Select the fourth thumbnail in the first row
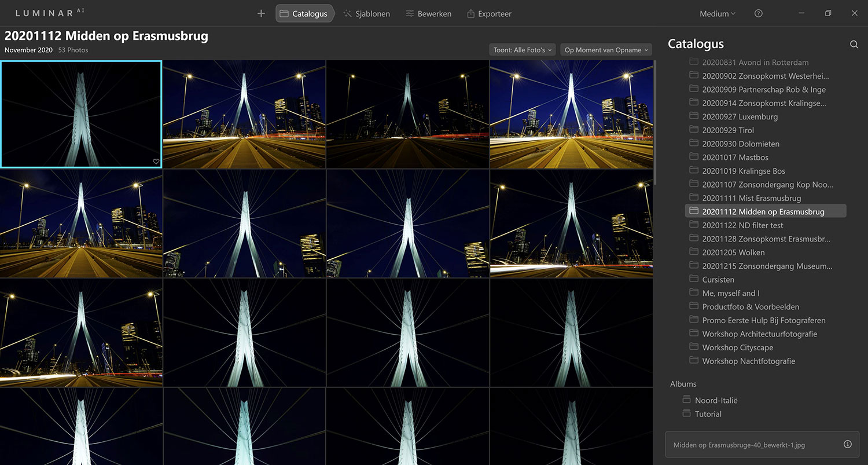The width and height of the screenshot is (868, 465). 571,114
